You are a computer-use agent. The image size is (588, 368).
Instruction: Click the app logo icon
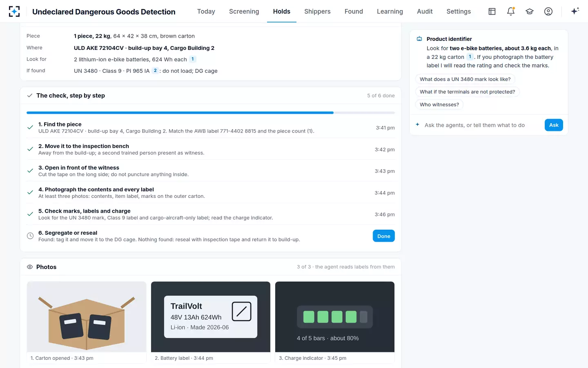(14, 11)
